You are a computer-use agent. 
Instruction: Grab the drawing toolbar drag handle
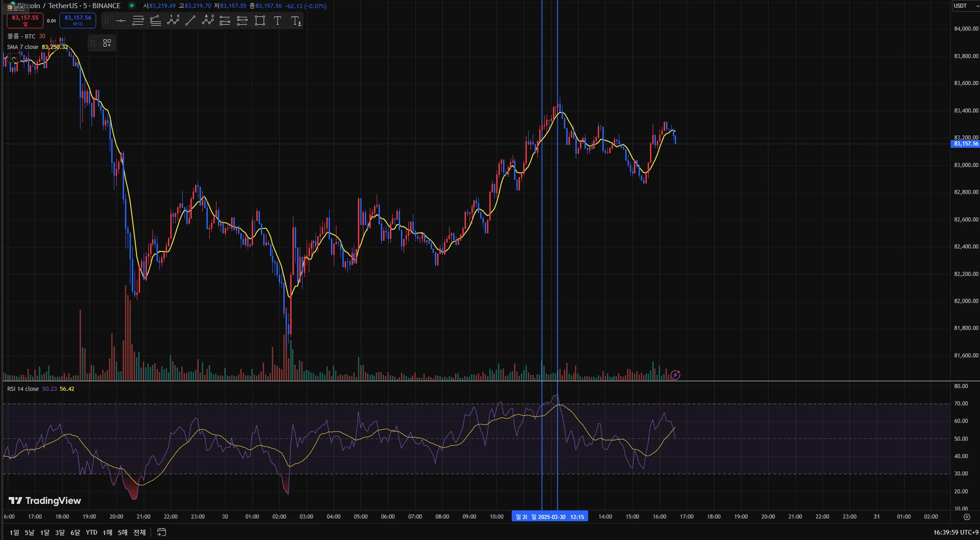pyautogui.click(x=106, y=21)
